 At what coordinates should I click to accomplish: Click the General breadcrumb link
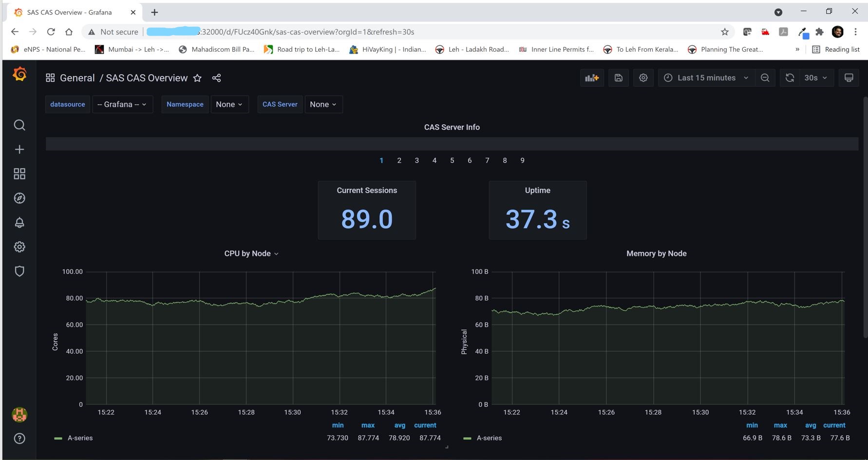(77, 78)
